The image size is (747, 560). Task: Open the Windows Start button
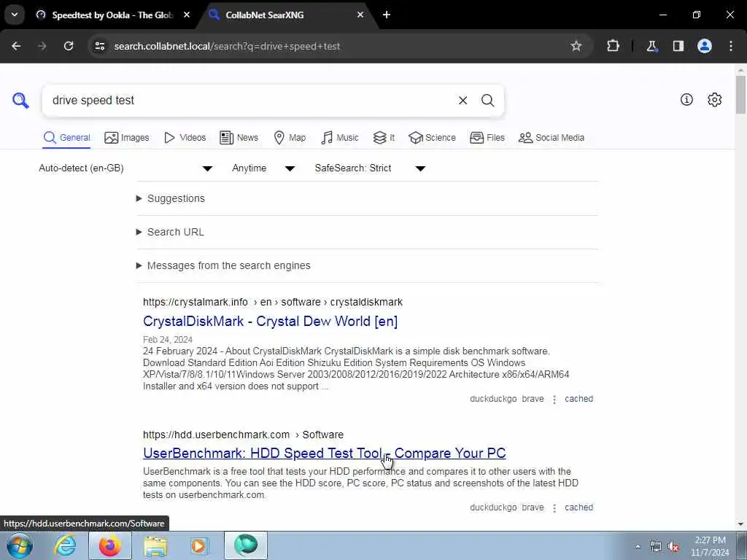[20, 545]
